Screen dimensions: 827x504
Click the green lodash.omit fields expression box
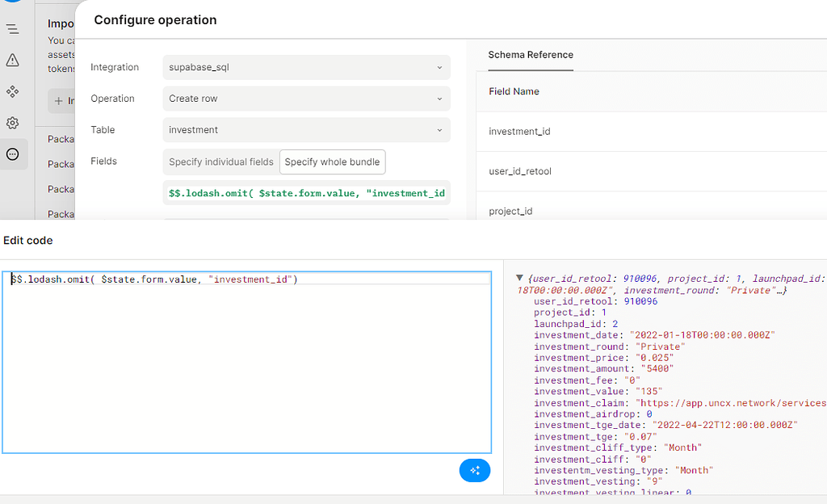pos(306,194)
